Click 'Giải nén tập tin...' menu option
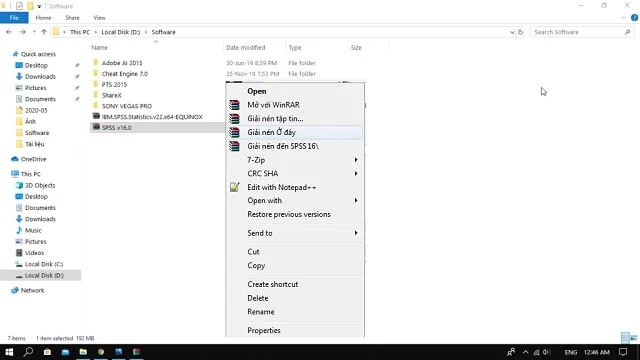The image size is (640, 360). coord(294,119)
